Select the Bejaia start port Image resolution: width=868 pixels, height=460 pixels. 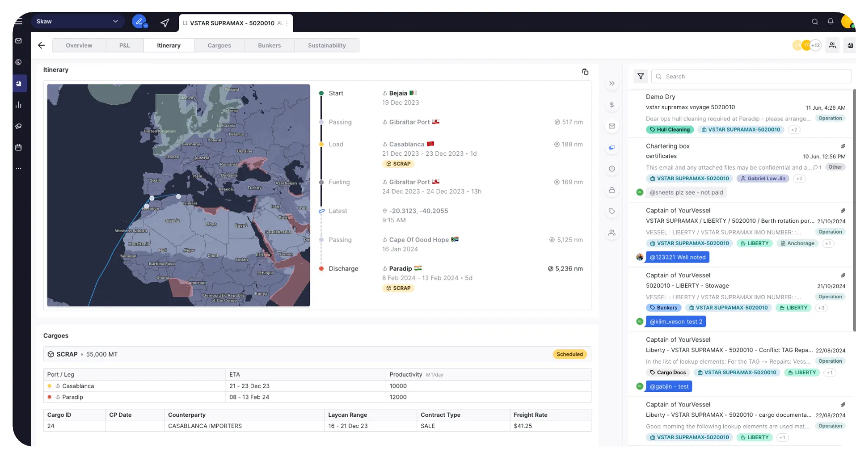coord(398,93)
